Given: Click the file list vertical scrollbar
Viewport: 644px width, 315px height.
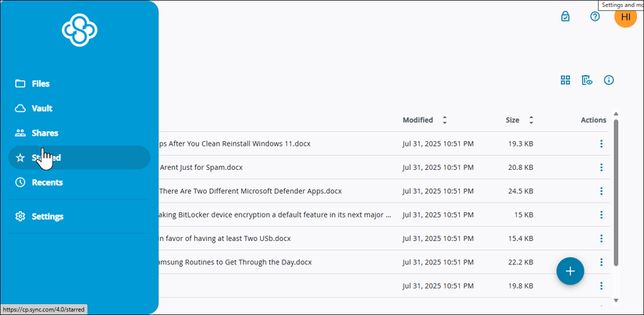Looking at the screenshot, I should (616, 195).
